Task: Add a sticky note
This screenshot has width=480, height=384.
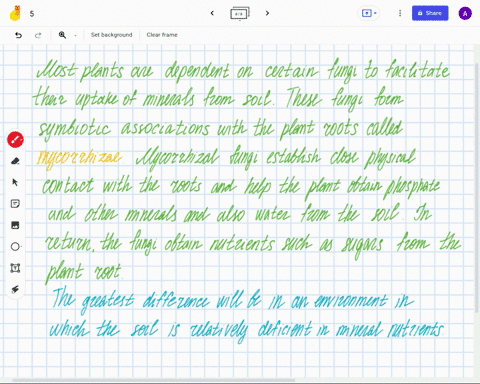Action: pyautogui.click(x=15, y=204)
